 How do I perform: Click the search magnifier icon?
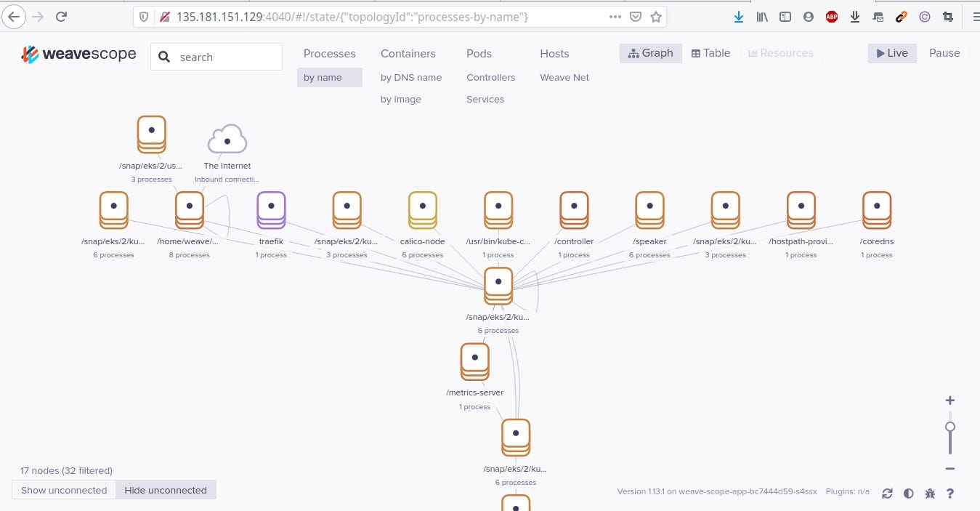[164, 57]
